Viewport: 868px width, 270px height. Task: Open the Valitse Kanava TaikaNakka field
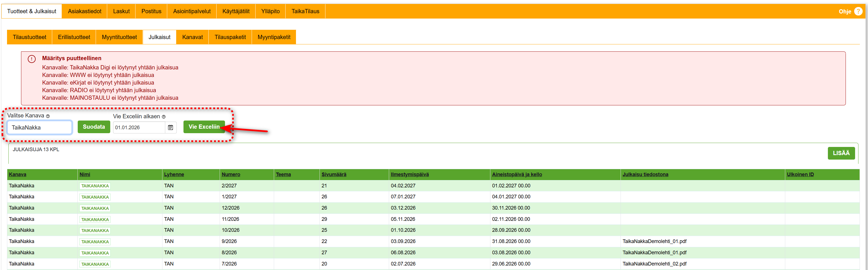pyautogui.click(x=40, y=128)
